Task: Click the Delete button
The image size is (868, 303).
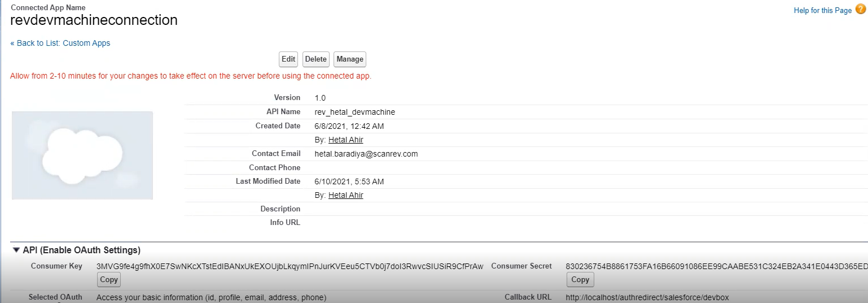Action: click(x=316, y=59)
